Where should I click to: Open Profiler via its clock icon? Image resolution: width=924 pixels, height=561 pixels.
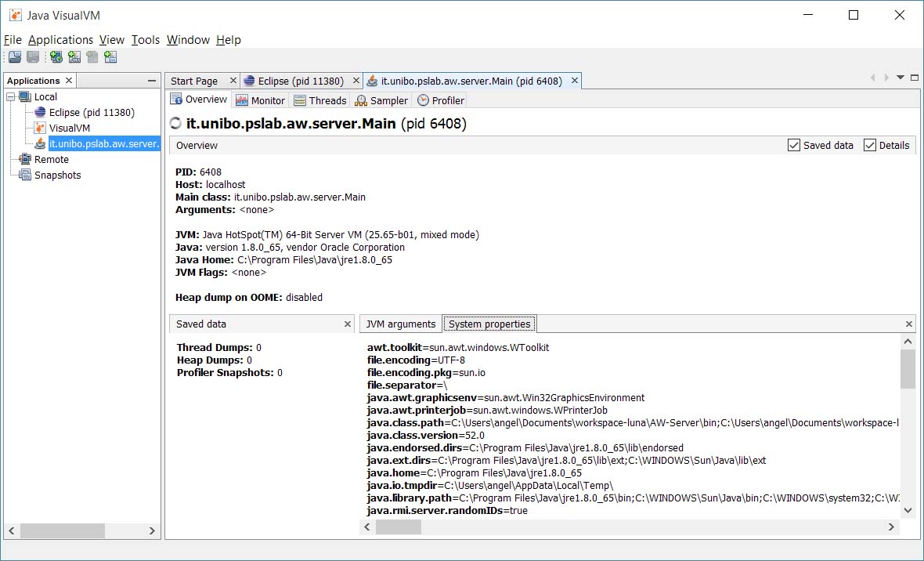click(x=423, y=100)
